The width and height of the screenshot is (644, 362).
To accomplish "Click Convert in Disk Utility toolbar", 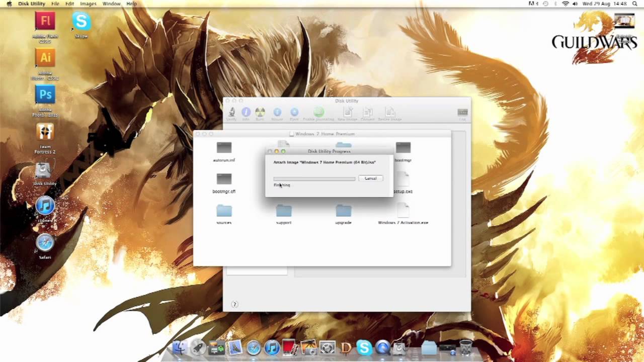I will [367, 113].
